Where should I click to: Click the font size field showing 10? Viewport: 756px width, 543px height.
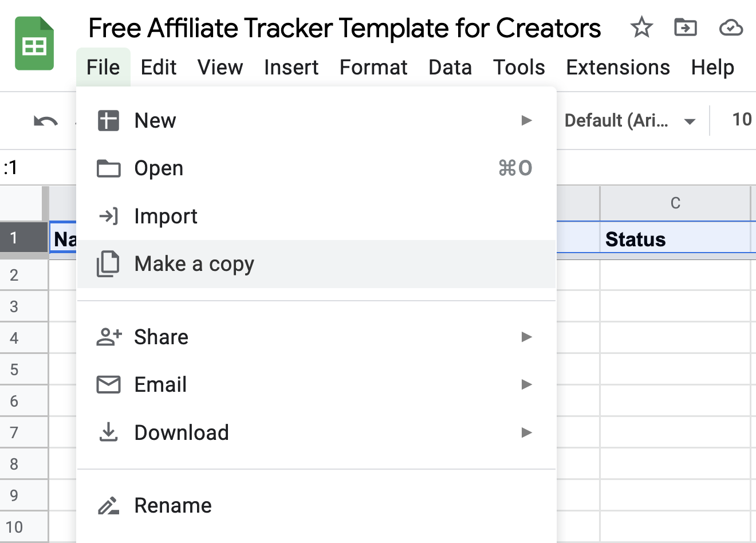tap(743, 120)
